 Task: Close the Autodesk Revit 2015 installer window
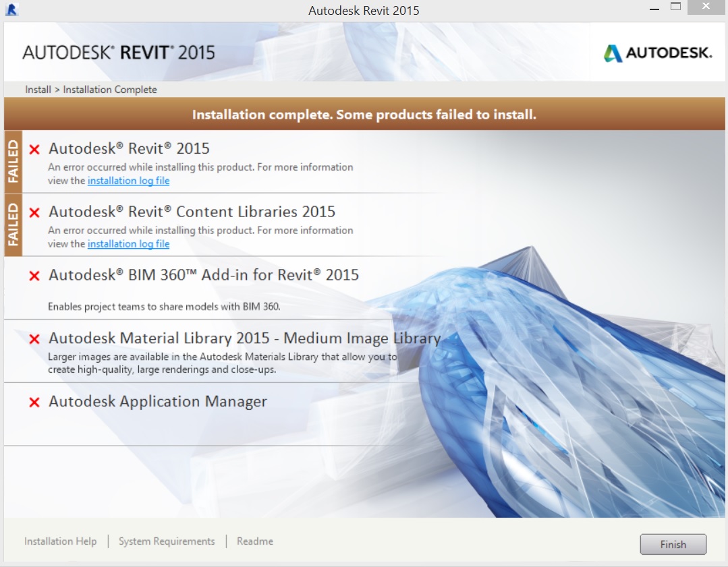click(706, 7)
